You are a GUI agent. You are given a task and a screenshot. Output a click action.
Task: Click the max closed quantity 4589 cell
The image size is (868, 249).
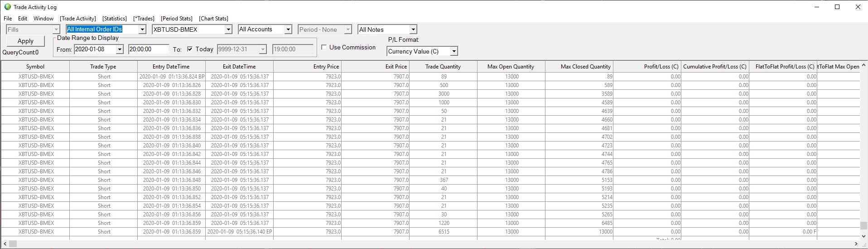tap(579, 103)
